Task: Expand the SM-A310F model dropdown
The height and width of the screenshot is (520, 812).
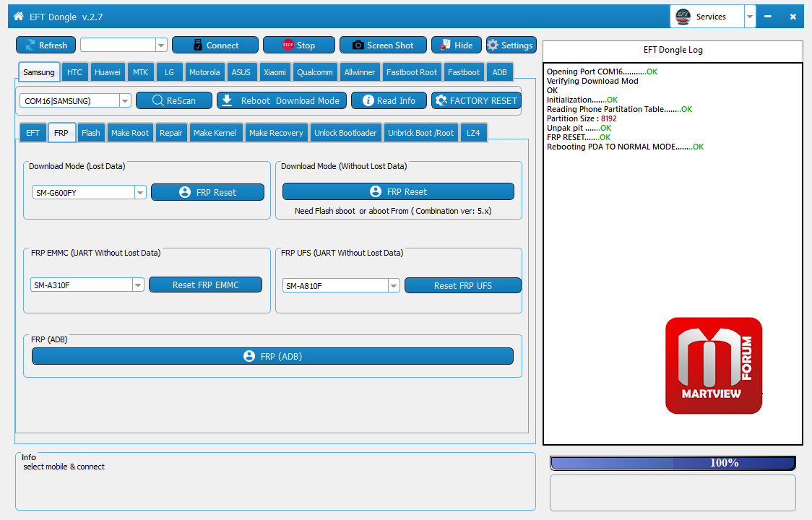Action: click(138, 285)
